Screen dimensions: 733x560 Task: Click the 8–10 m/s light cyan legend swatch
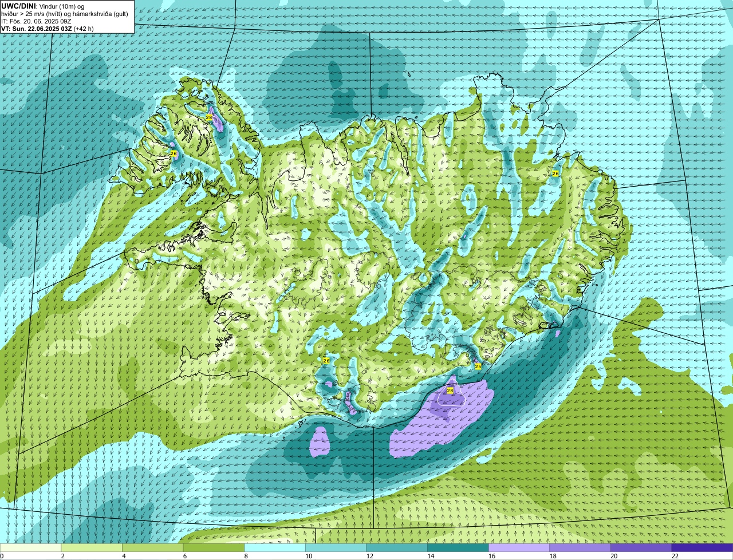(x=275, y=547)
